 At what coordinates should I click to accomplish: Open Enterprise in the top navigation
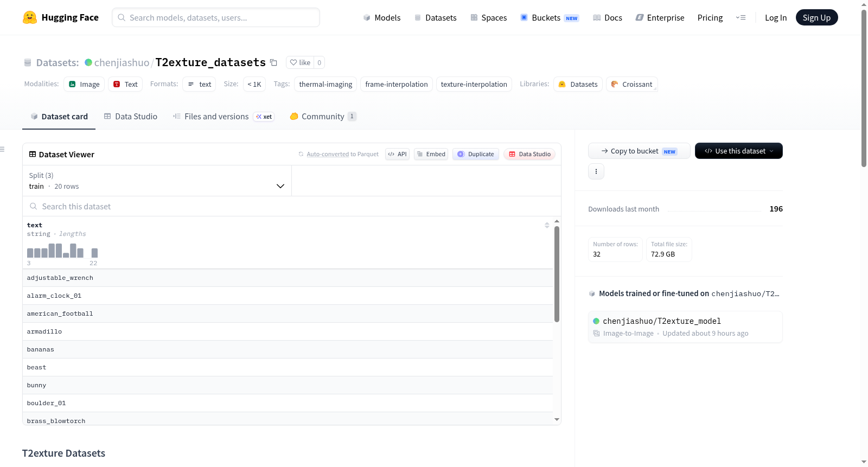(660, 17)
